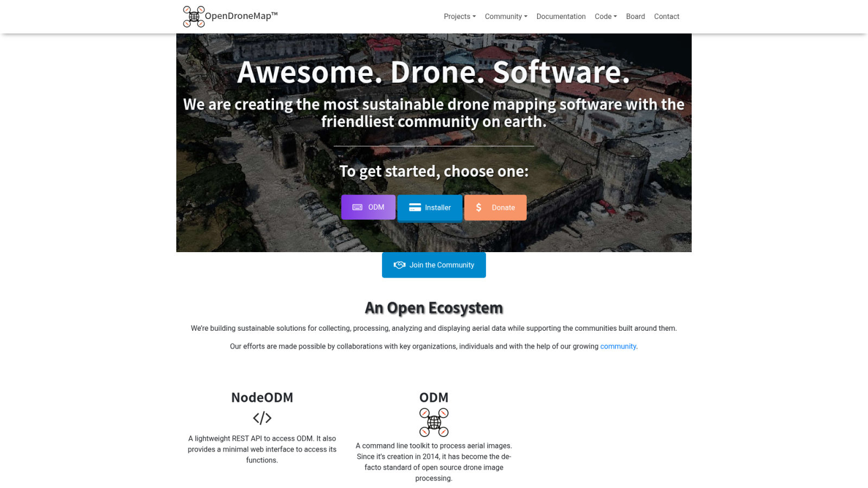Click the An Open Ecosystem heading
The width and height of the screenshot is (868, 488).
click(x=434, y=308)
